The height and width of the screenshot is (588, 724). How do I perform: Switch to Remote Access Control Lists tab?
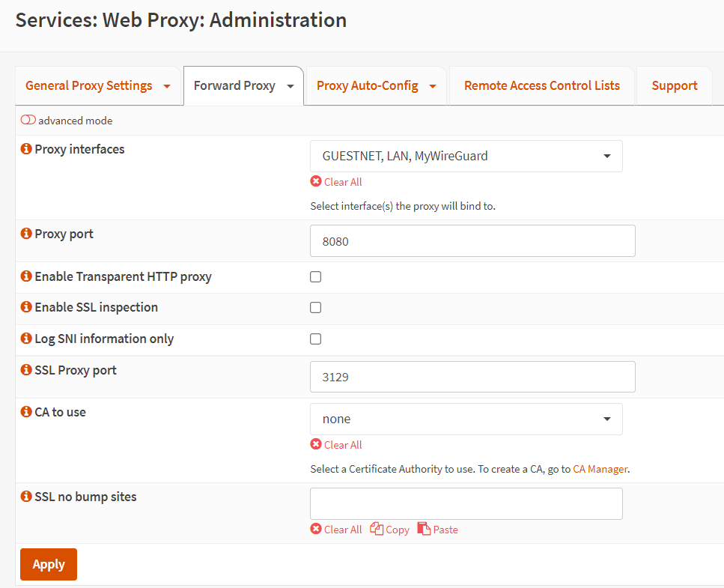coord(541,86)
